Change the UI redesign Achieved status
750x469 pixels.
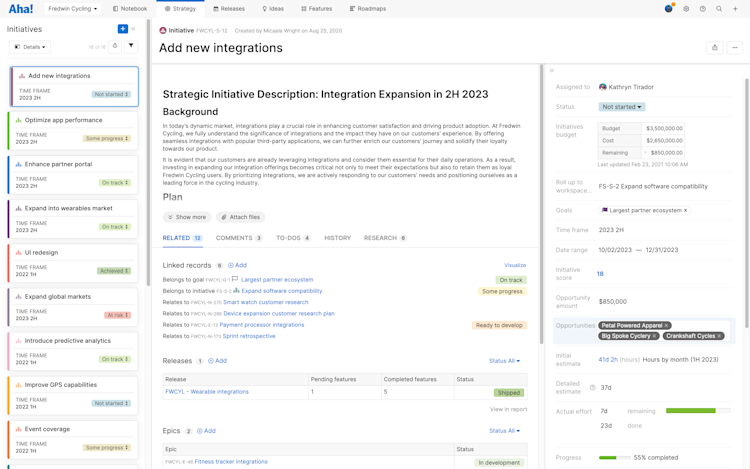click(114, 271)
